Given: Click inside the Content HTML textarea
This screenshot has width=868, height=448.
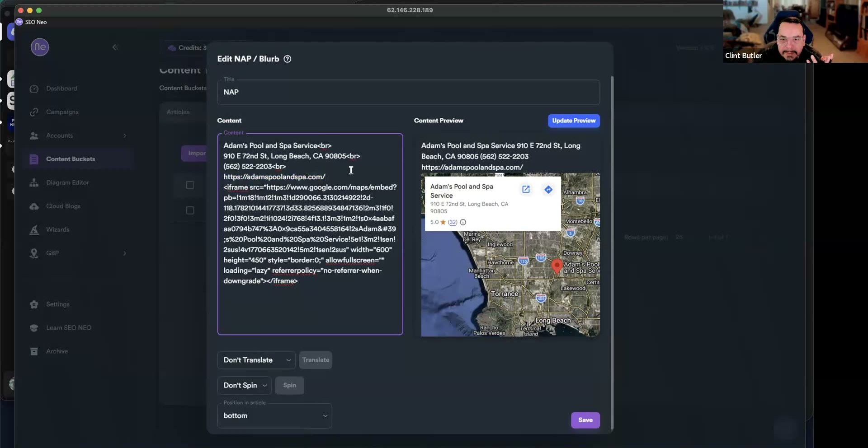Looking at the screenshot, I should 310,234.
